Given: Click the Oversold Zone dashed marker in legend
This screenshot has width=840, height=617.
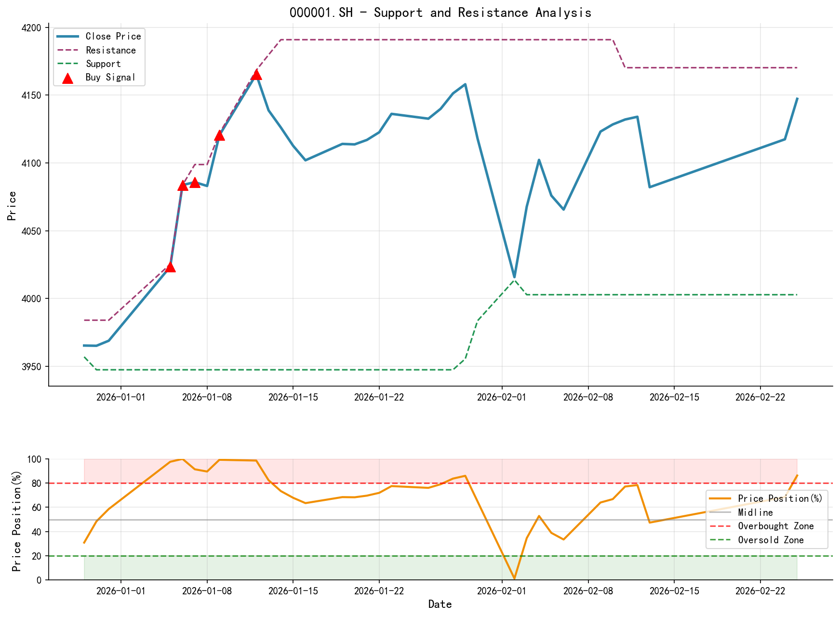Looking at the screenshot, I should click(721, 540).
